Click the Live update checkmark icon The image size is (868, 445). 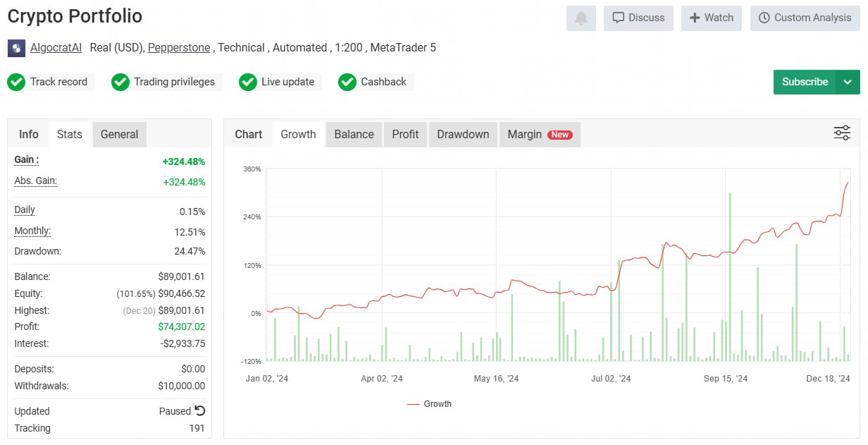tap(247, 82)
